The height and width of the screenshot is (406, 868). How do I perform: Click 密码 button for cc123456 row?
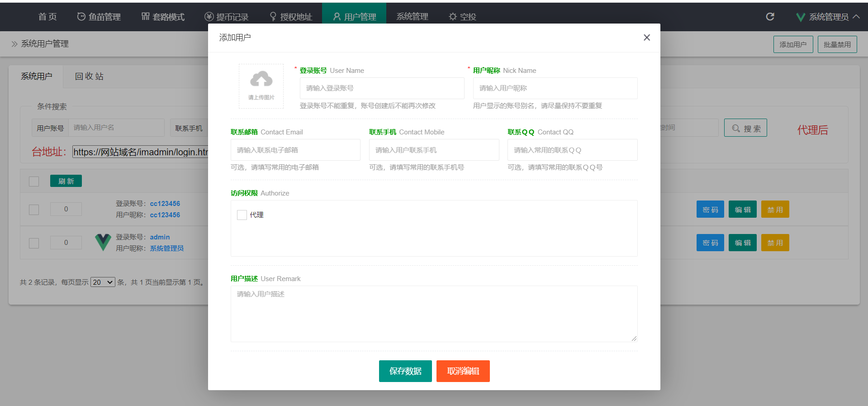(710, 209)
